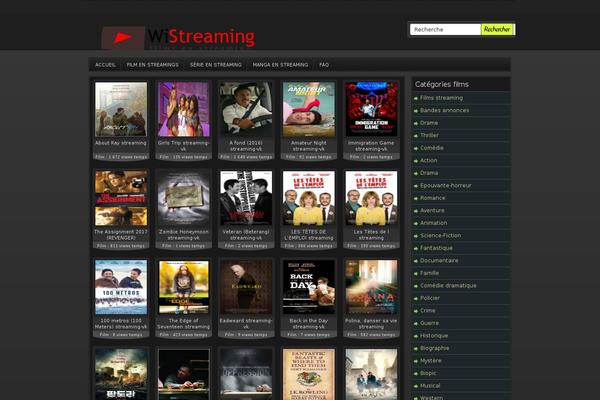600x400 pixels.
Task: Open the A fond (2016) poster thumbnail
Action: tap(246, 109)
